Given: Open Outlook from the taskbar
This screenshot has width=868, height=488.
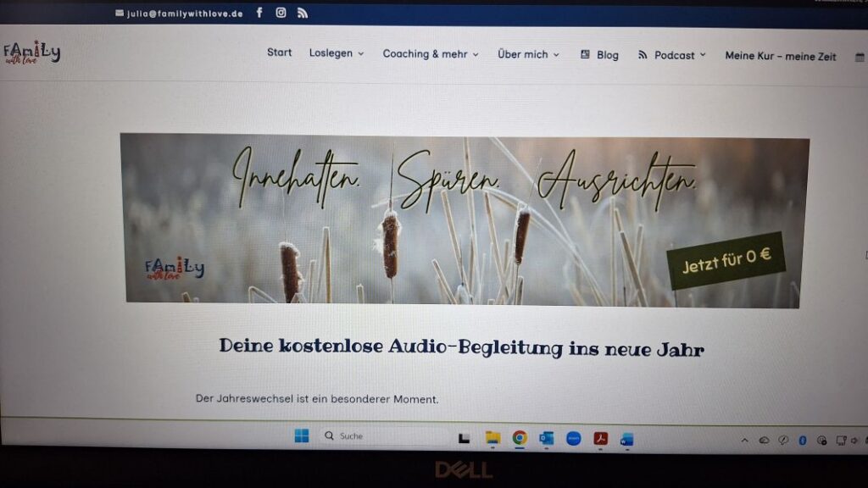Looking at the screenshot, I should [x=547, y=438].
